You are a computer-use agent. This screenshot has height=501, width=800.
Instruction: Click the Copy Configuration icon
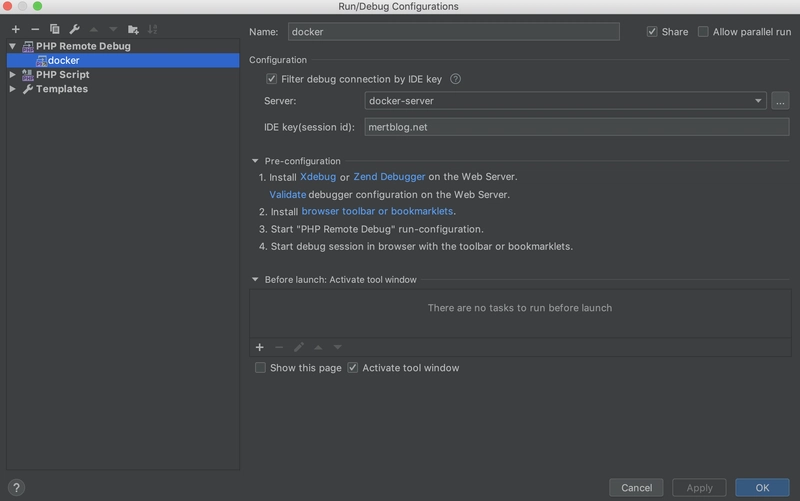pos(55,30)
